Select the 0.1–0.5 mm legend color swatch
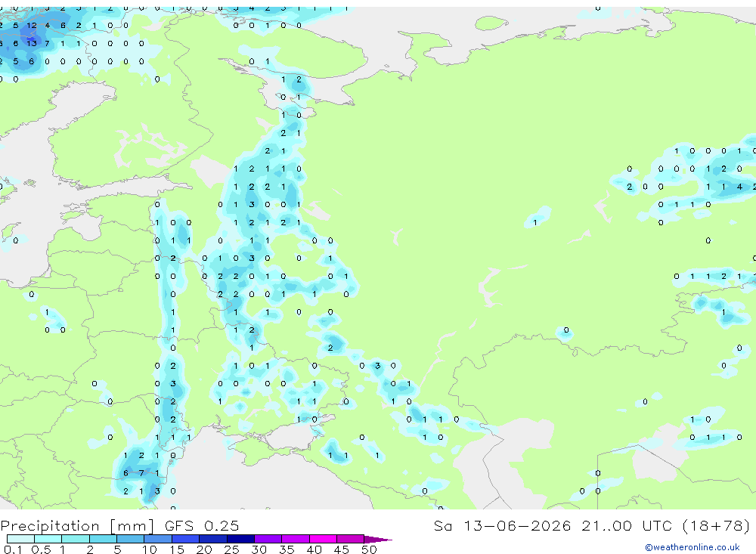The image size is (756, 554). pos(20,539)
